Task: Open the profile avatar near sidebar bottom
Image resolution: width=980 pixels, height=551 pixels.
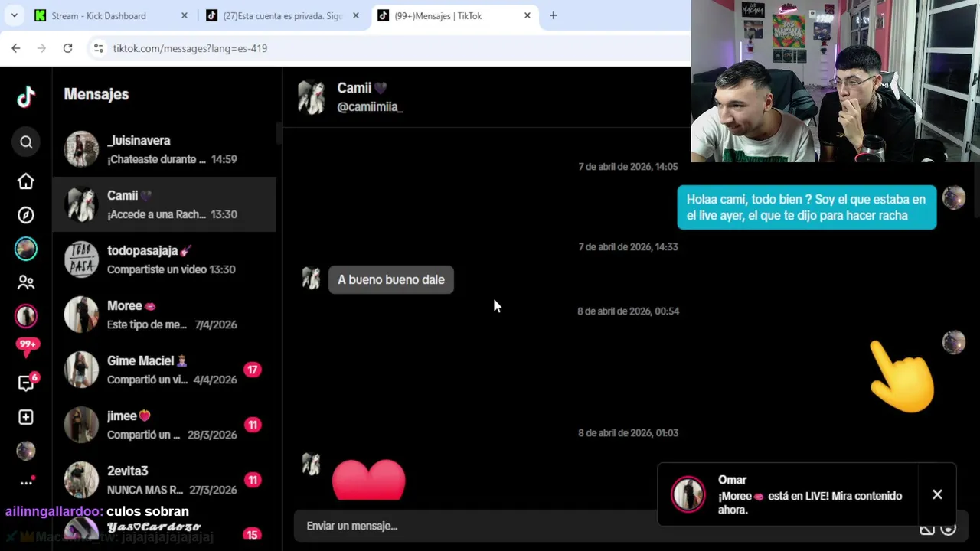Action: click(x=26, y=451)
